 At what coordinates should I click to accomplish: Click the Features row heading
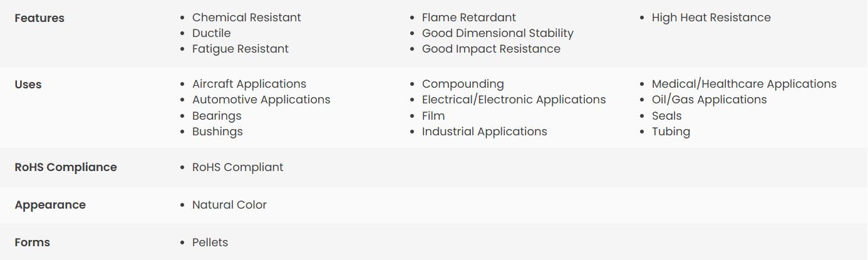pyautogui.click(x=39, y=18)
